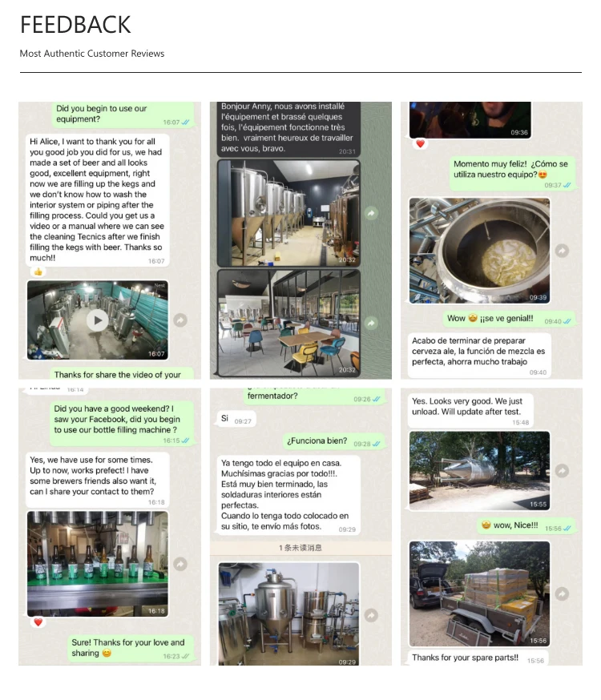Viewport: 601px width, 700px height.
Task: Click forward arrow next to fermenter tanks photo
Action: [x=371, y=213]
